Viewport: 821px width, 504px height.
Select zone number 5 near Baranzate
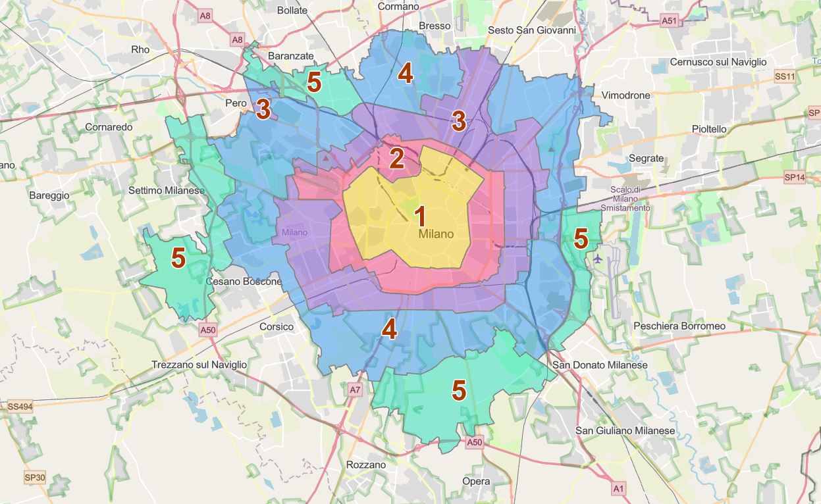coord(314,83)
